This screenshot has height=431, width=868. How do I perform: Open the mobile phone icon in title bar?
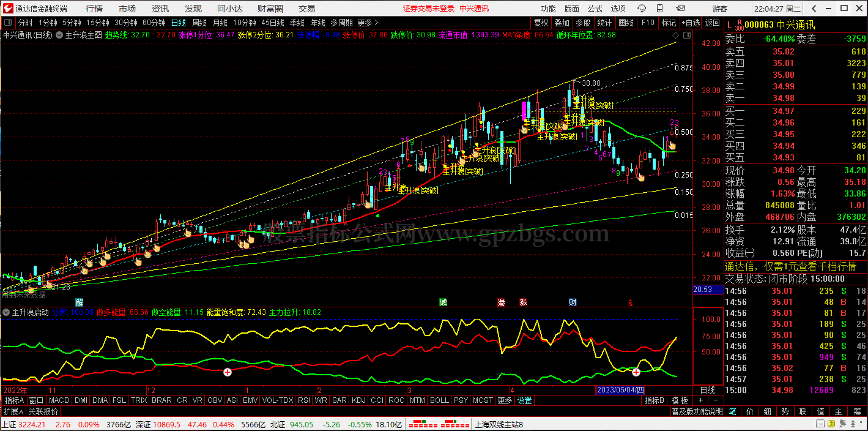pos(660,9)
